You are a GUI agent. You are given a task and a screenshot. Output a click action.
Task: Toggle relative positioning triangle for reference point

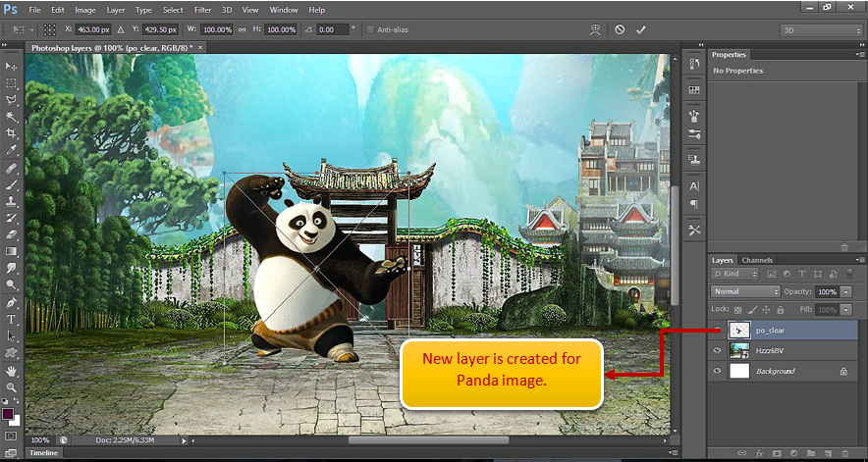click(121, 29)
